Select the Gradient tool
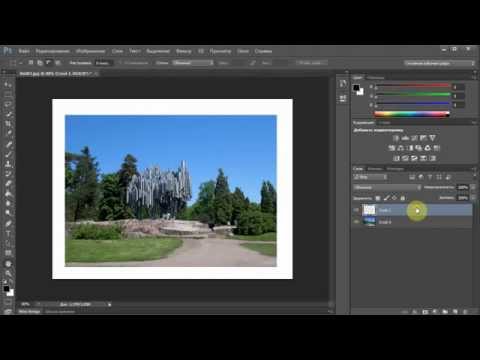Viewport: 480px width, 360px height. [x=8, y=194]
